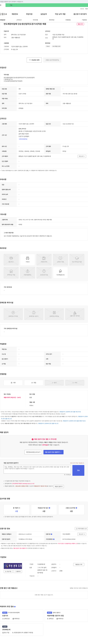Click the 거짓구인광고 신고 button
Screen dimensions: 88x644
pyautogui.click(x=81, y=529)
